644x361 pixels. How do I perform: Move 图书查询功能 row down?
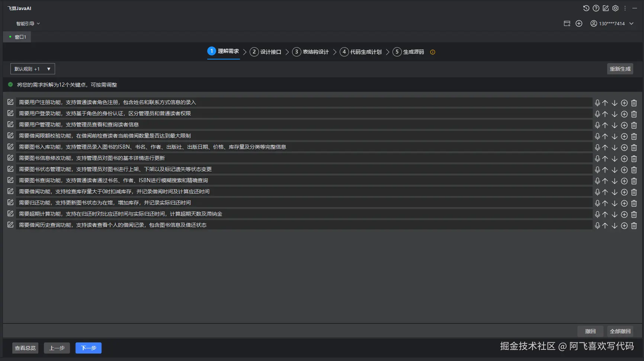pos(615,181)
